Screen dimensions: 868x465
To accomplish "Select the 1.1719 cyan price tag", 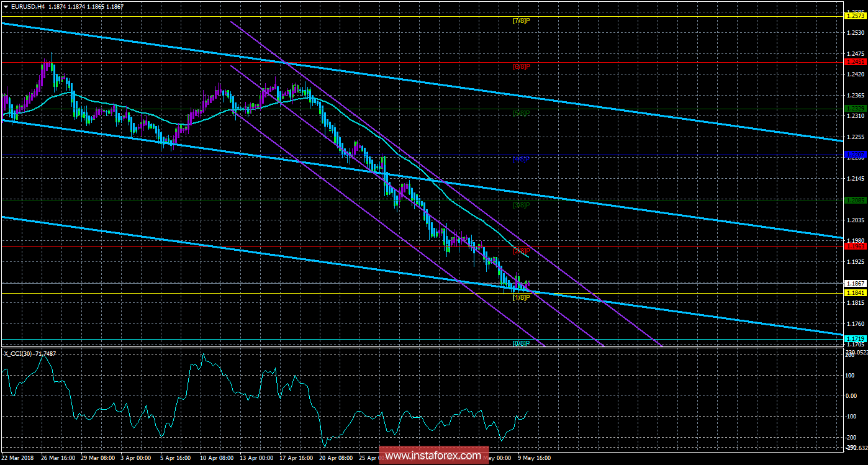I will 854,338.
